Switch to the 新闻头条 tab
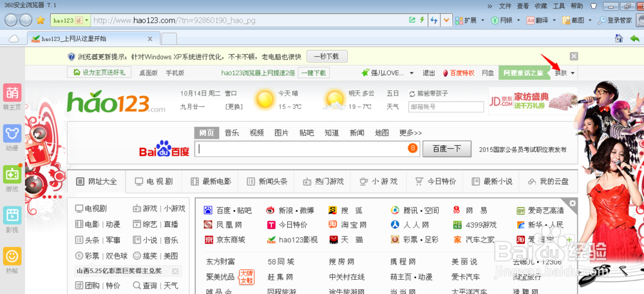This screenshot has width=644, height=294. [266, 181]
